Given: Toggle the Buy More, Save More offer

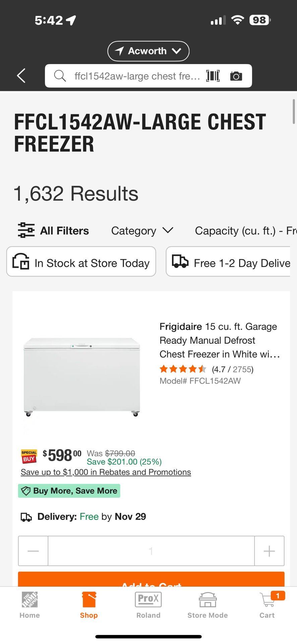Looking at the screenshot, I should pyautogui.click(x=69, y=490).
